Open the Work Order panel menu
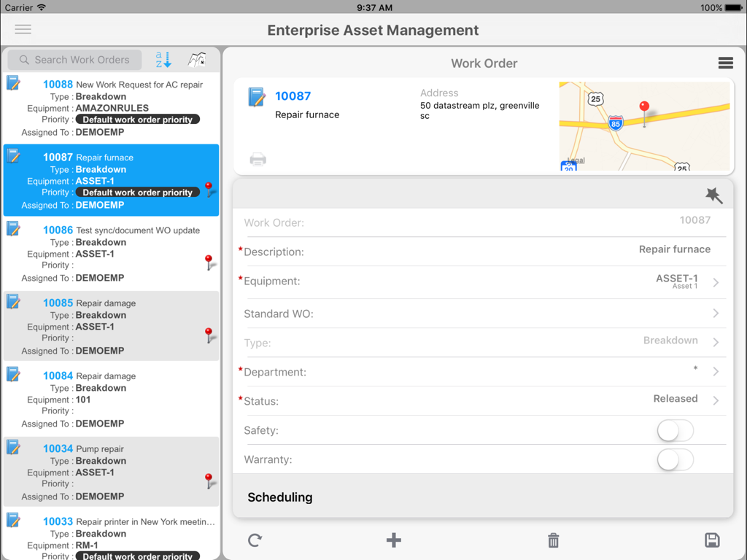 click(725, 63)
